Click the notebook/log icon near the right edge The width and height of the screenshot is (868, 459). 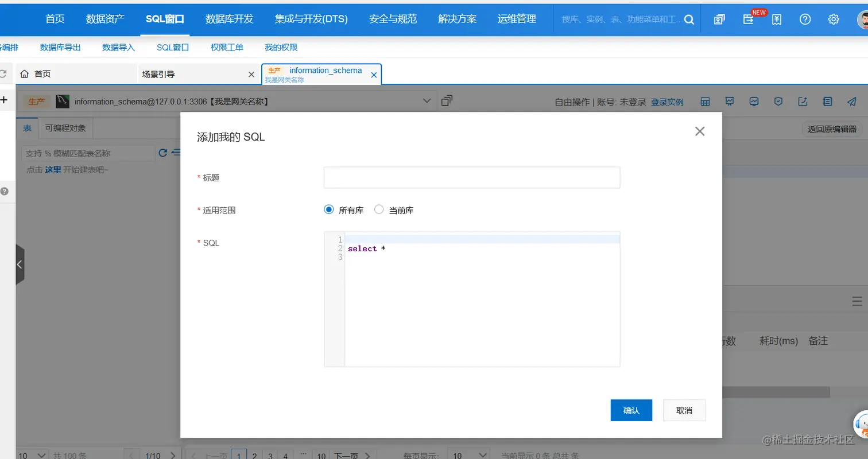coord(827,102)
